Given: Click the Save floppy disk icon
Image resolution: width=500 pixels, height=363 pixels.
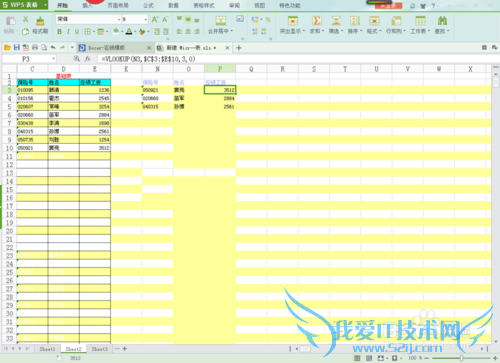Looking at the screenshot, I should 16,48.
